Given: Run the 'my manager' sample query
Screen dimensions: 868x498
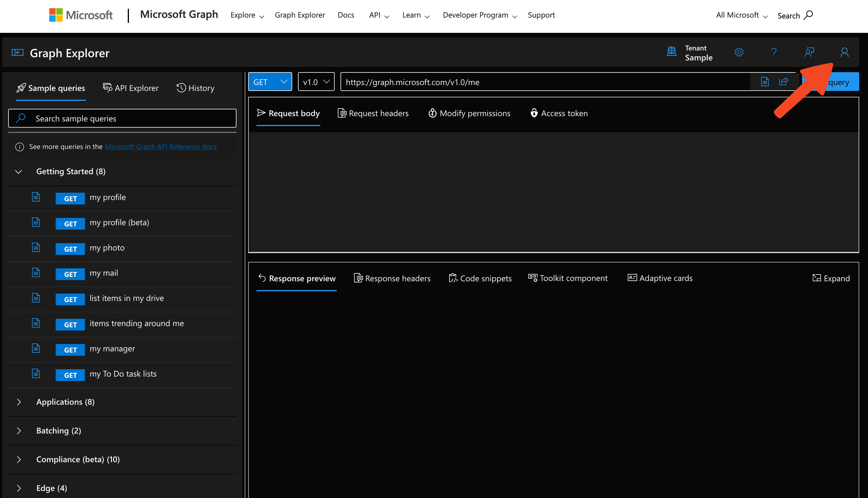Looking at the screenshot, I should click(x=122, y=350).
